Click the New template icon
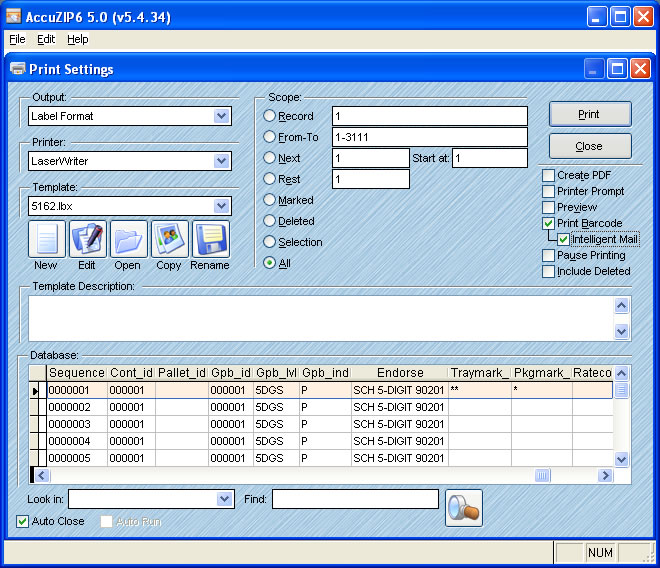Viewport: 660px width, 568px height. pos(47,239)
